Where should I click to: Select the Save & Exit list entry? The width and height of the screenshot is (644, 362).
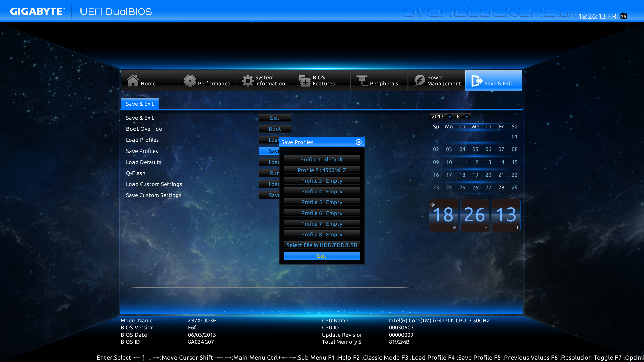140,118
